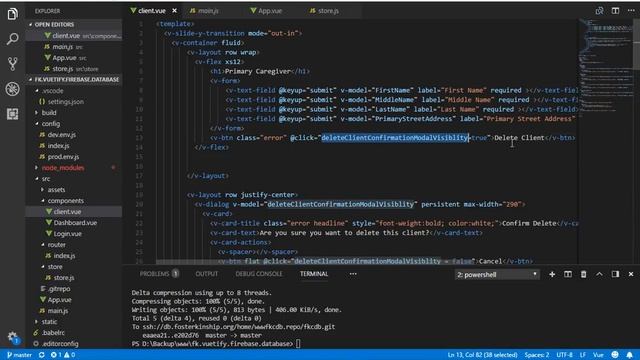Open .editorconfig file in the tree
Screen dimensions: 640x360
pyautogui.click(x=60, y=344)
